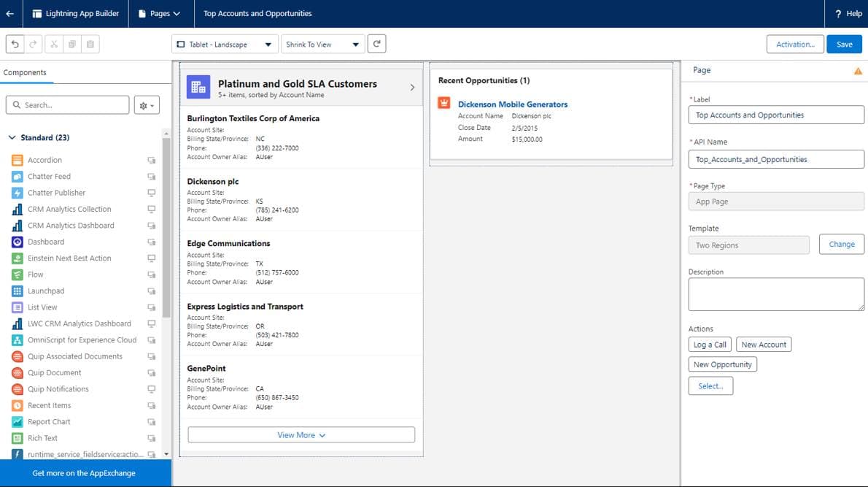The image size is (868, 487).
Task: Select the List View component icon
Action: (18, 307)
